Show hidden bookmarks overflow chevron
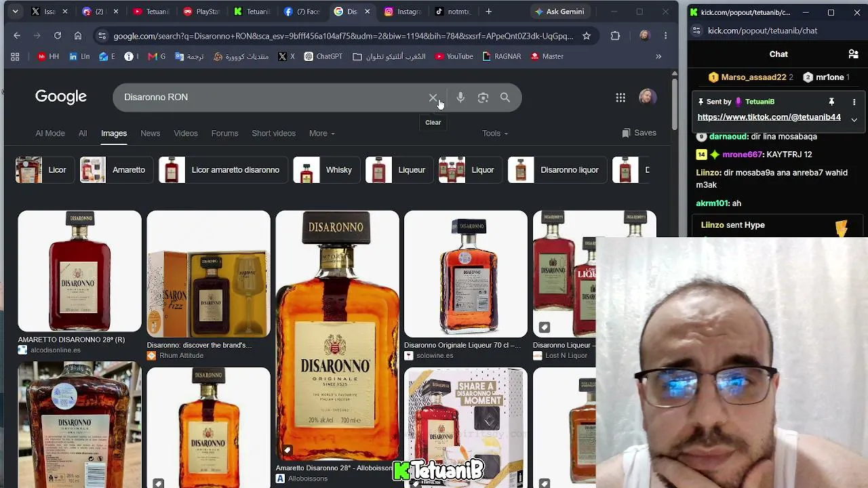Image resolution: width=868 pixels, height=488 pixels. click(658, 57)
